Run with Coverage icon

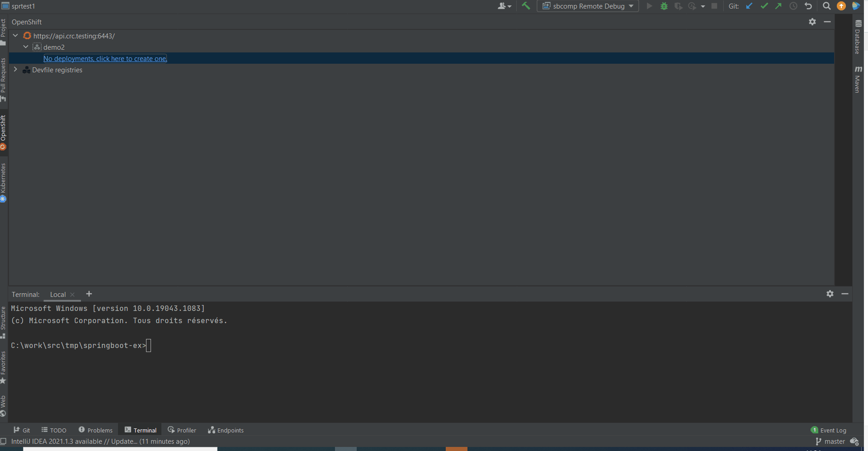[678, 6]
